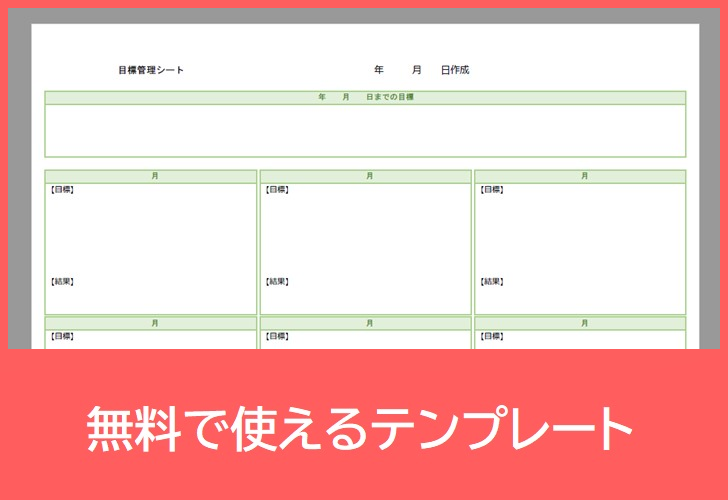Click 【目標】 in the top-right month box
Screen dimensions: 728x500
coord(491,189)
